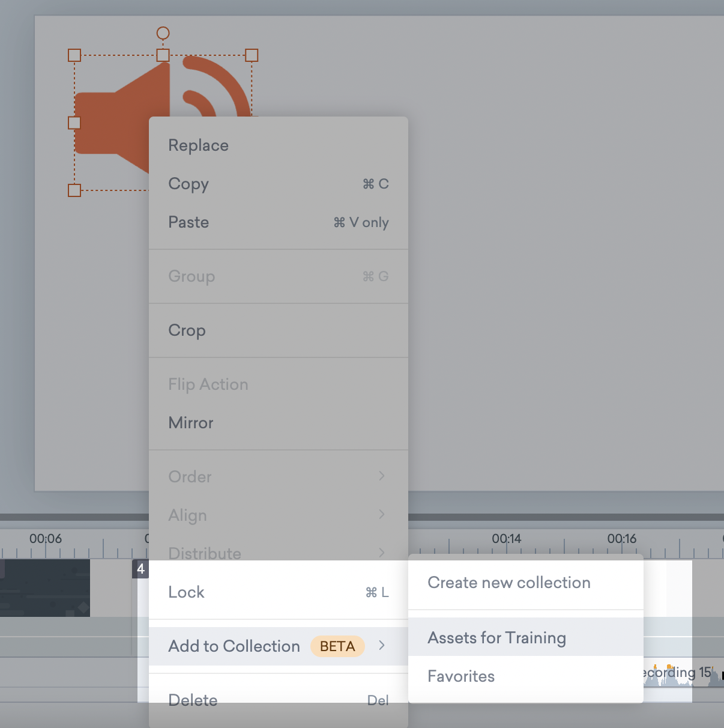
Task: Expand the Align submenu chevron
Action: point(382,515)
